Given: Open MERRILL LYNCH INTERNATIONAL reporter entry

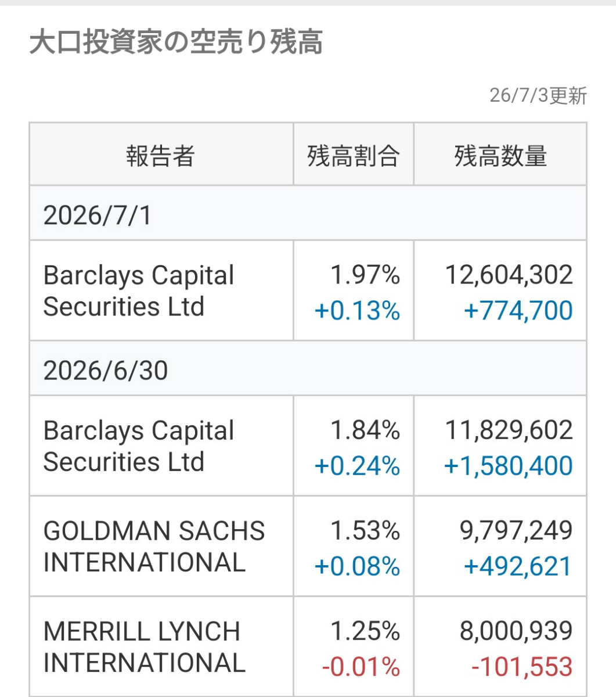Looking at the screenshot, I should point(145,647).
